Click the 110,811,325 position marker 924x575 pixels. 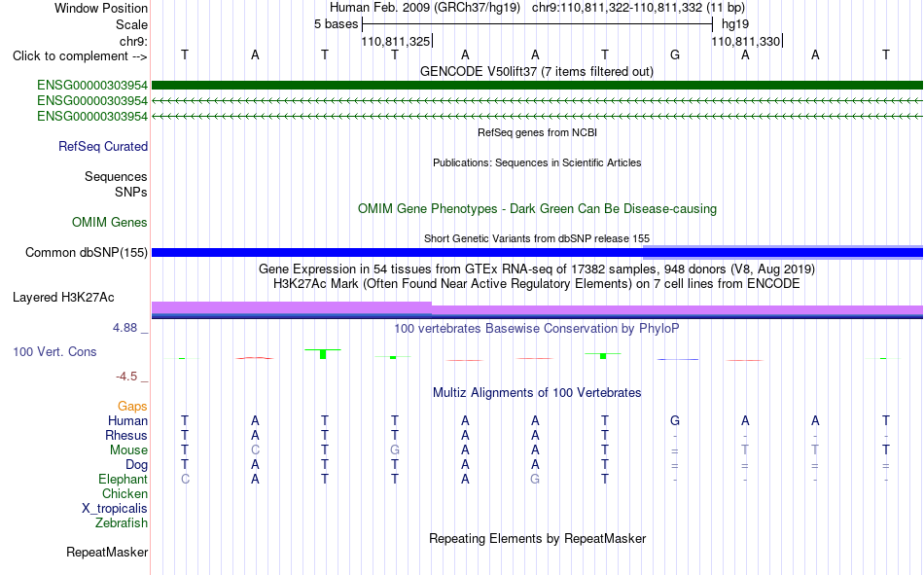click(396, 41)
